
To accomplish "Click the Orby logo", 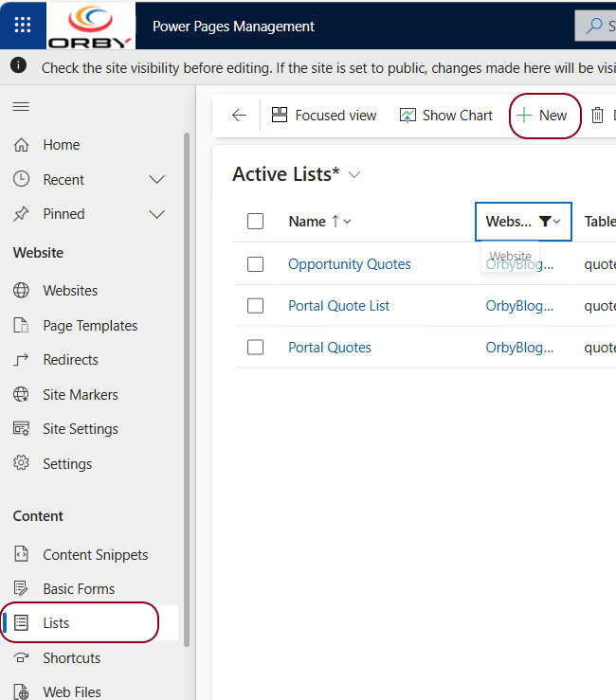I will pyautogui.click(x=91, y=26).
